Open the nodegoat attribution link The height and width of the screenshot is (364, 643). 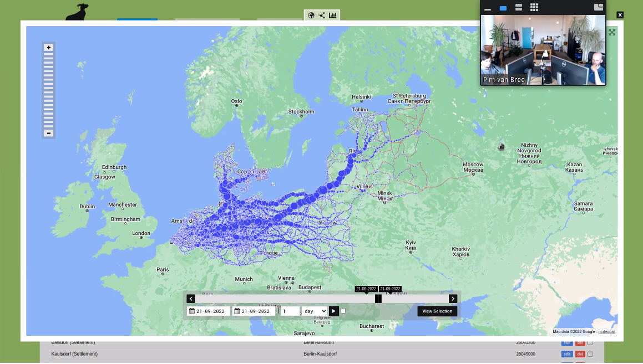pos(606,332)
